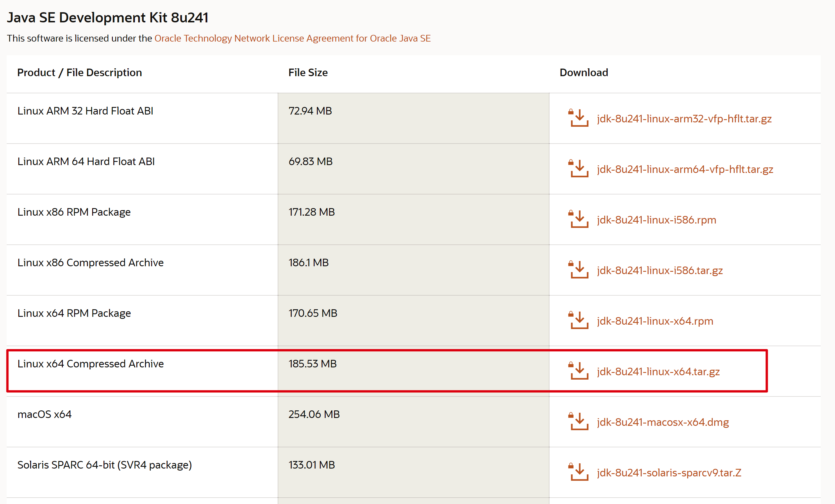Download jdk-8u241-linux-arm64-vfp-hflt.tar.gz file link
Screen dimensions: 835x504
684,169
